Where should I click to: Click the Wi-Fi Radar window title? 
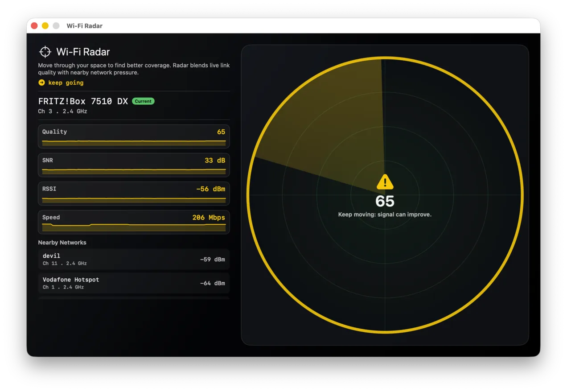pyautogui.click(x=85, y=26)
